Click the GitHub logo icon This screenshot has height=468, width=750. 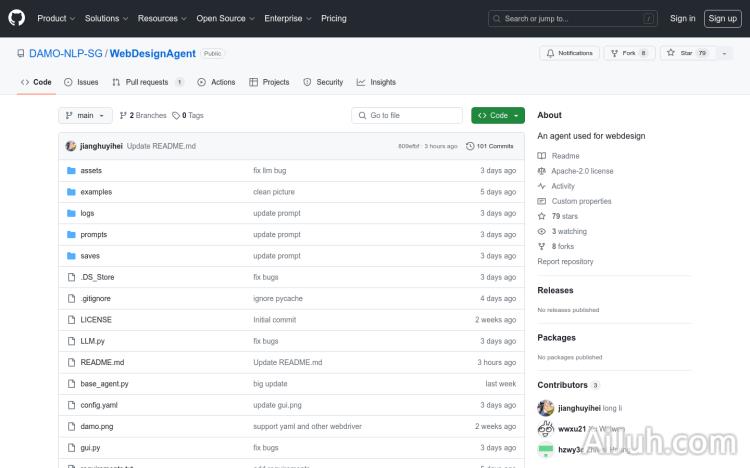pos(17,18)
